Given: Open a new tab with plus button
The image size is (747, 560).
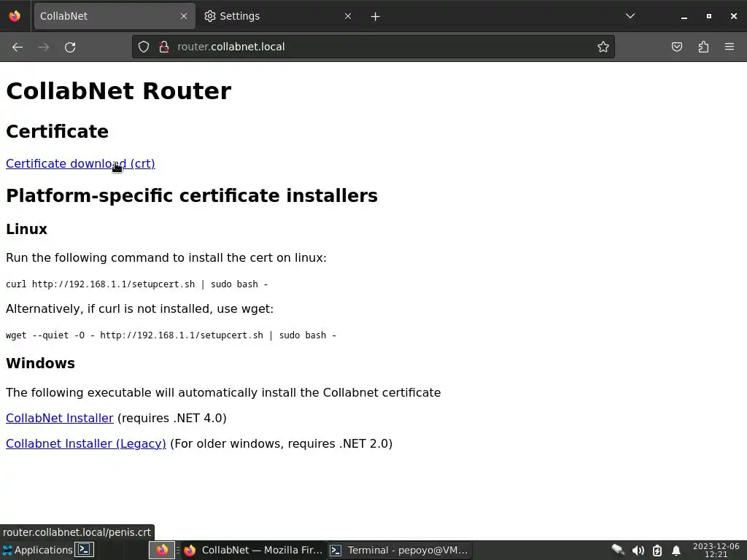Looking at the screenshot, I should point(376,17).
